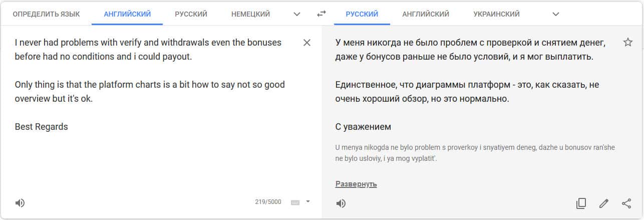The width and height of the screenshot is (644, 220).
Task: Choose Украинский as target language
Action: (496, 14)
